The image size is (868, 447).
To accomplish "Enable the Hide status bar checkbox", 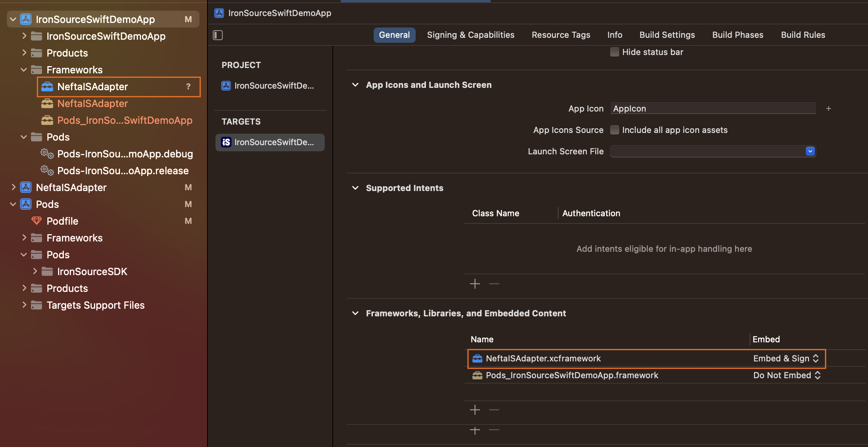I will [x=614, y=52].
